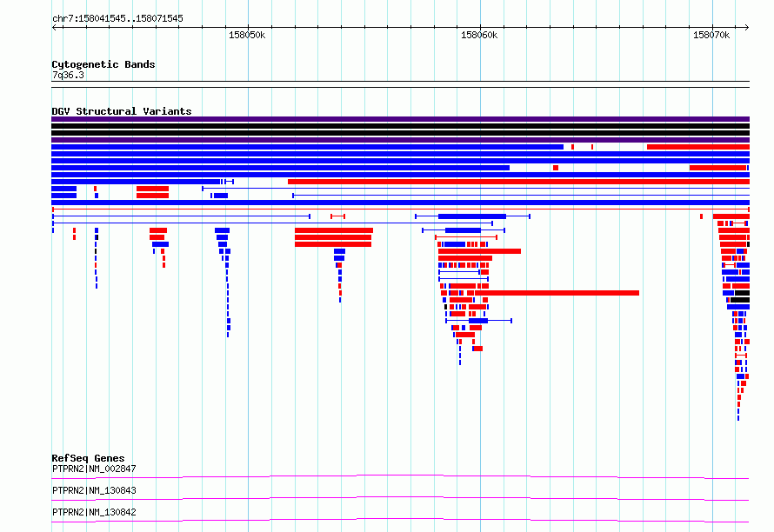Image resolution: width=774 pixels, height=532 pixels.
Task: Click the first wide red bar of the three stacked near 158054k
Action: point(334,230)
